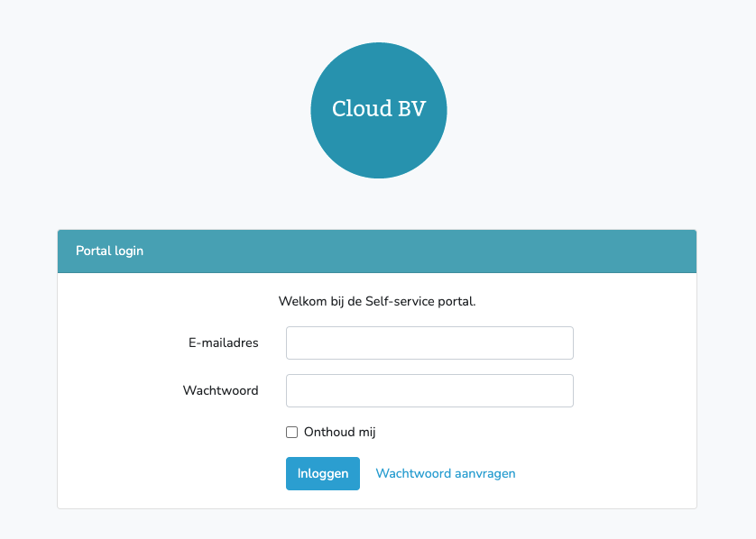
Task: Click the Onthoud mij label text
Action: (339, 432)
